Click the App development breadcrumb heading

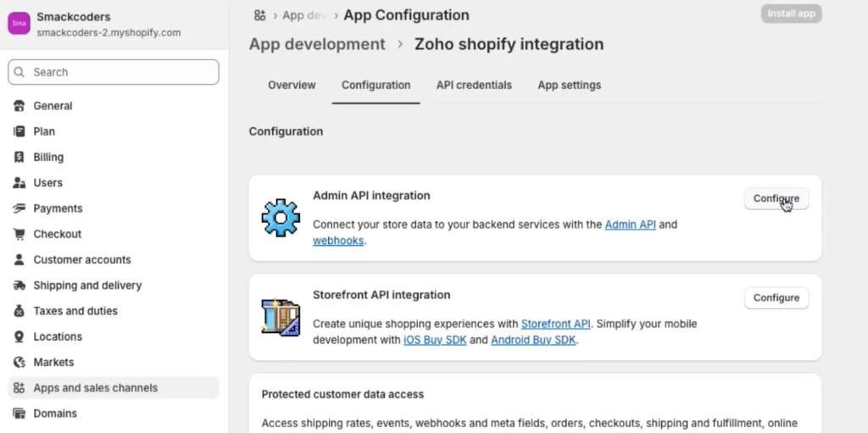click(x=317, y=44)
